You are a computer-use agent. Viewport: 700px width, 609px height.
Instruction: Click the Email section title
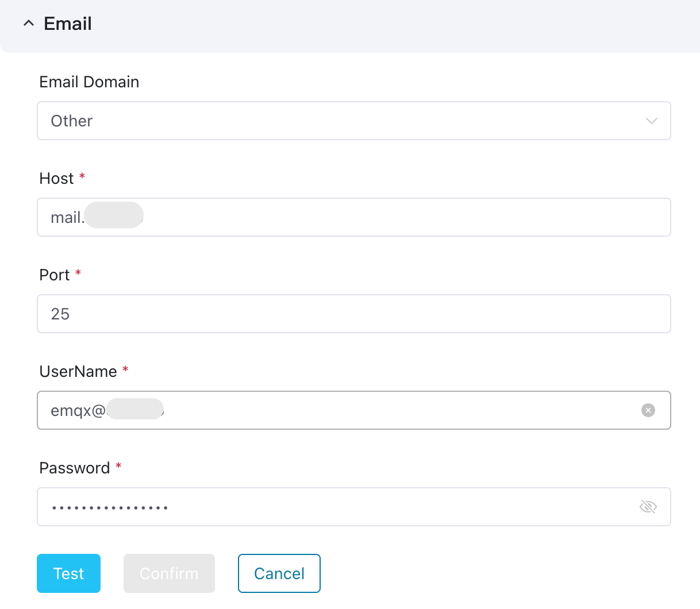pos(68,24)
